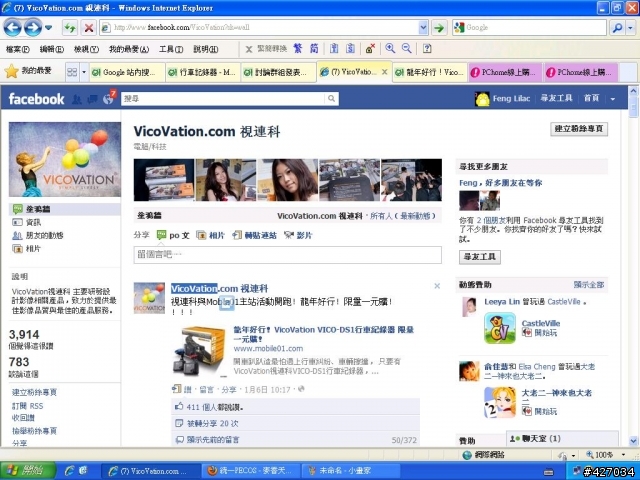The image size is (640, 480).
Task: Click the 簡 simplified Chinese conversion icon
Action: point(314,49)
